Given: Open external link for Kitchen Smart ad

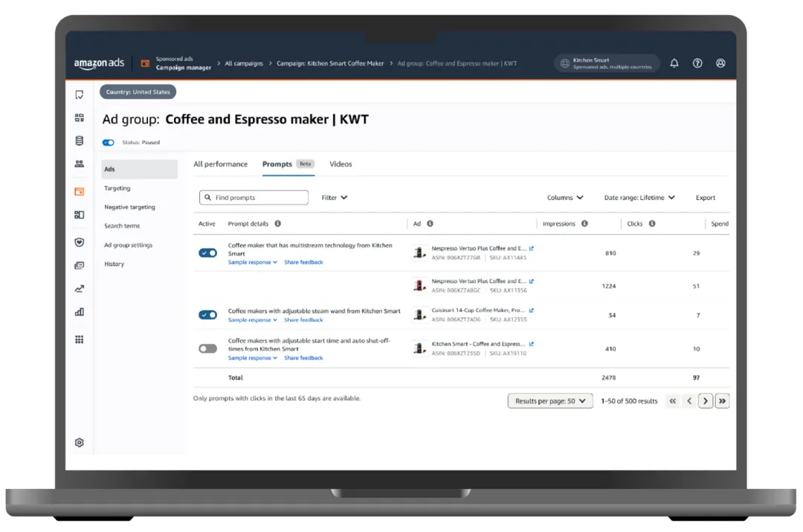Looking at the screenshot, I should coord(531,344).
